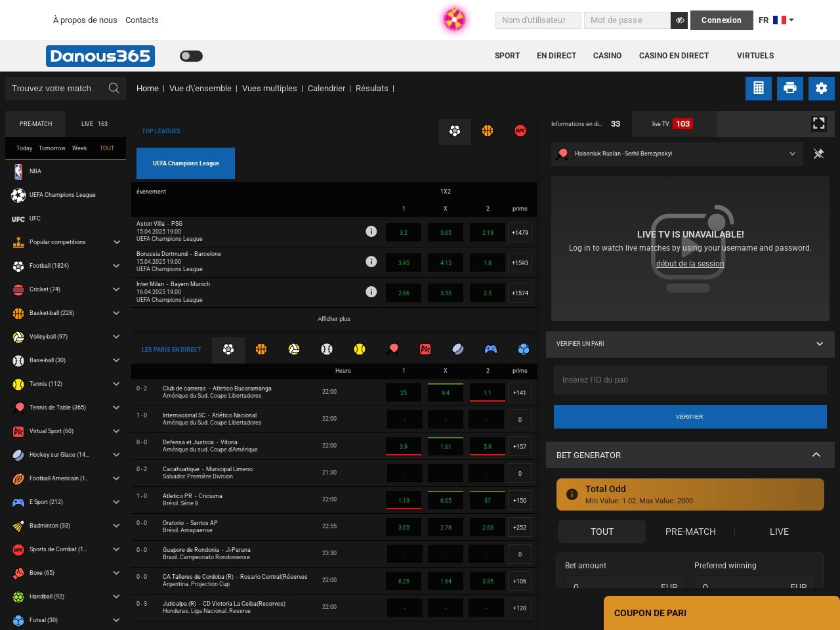Click Danous365 logo
This screenshot has height=630, width=840.
100,56
